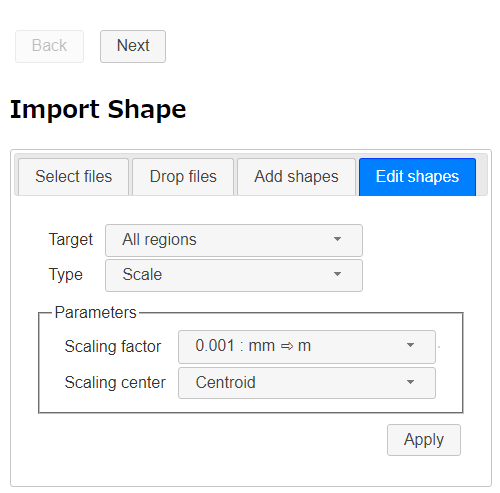
Task: Click the Scaling center label text
Action: coord(115,382)
